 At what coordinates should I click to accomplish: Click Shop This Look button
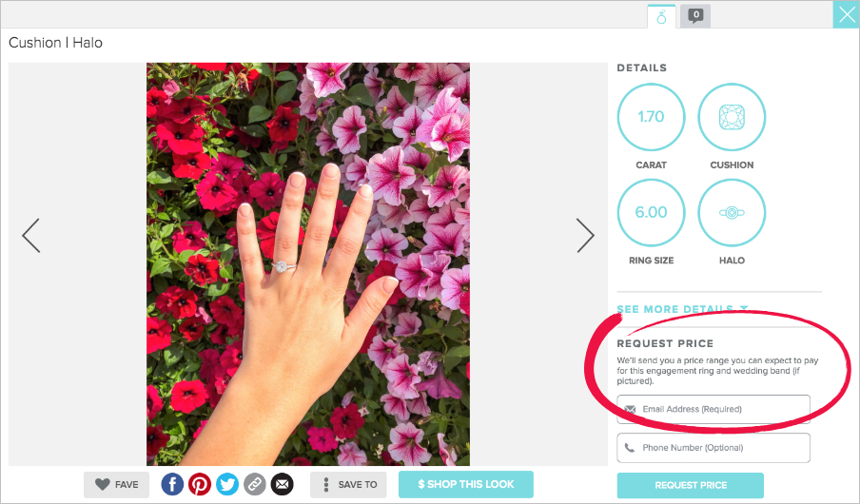tap(465, 484)
